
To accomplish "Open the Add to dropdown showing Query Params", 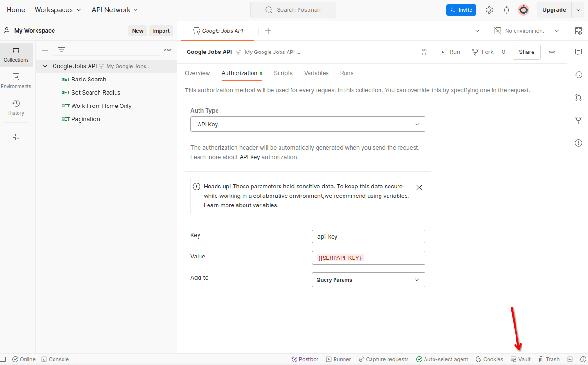I will pyautogui.click(x=369, y=280).
